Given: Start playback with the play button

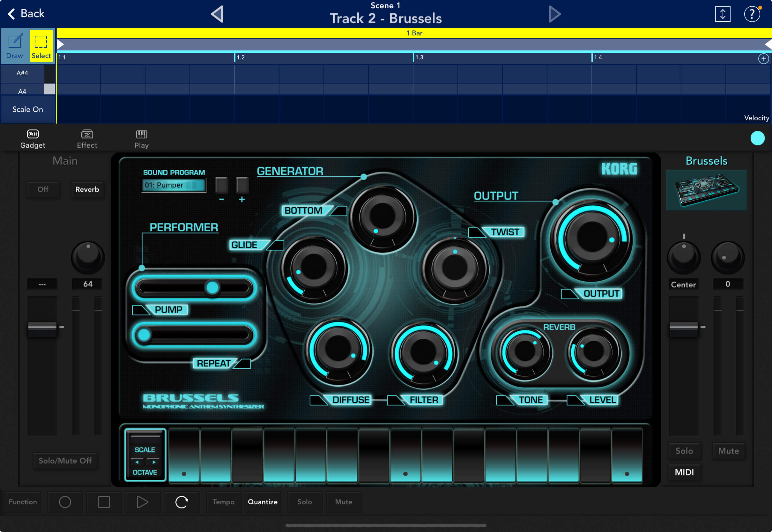Looking at the screenshot, I should (x=143, y=502).
